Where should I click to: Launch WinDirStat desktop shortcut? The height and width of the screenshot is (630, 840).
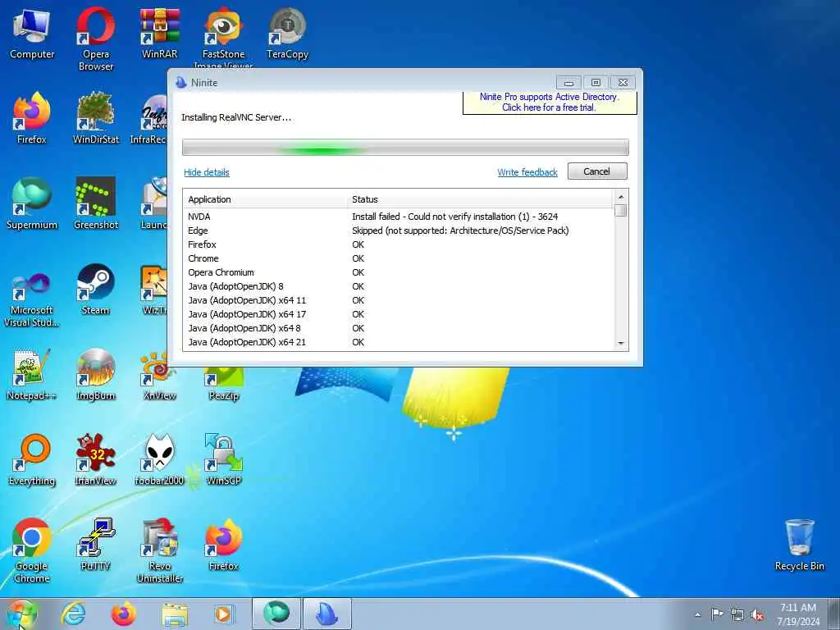[x=96, y=118]
